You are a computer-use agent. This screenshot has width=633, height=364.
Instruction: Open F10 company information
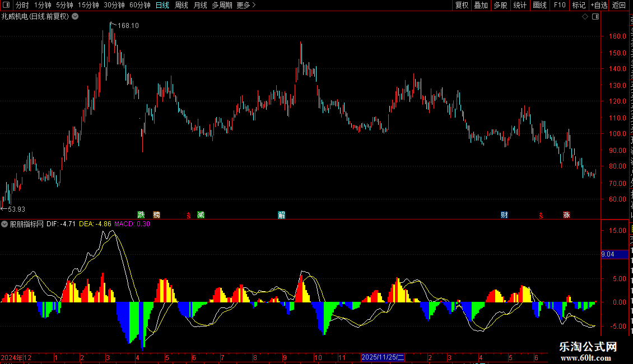click(560, 5)
